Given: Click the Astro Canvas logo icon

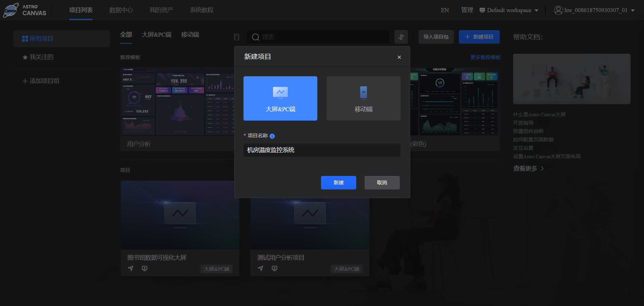Looking at the screenshot, I should (11, 10).
